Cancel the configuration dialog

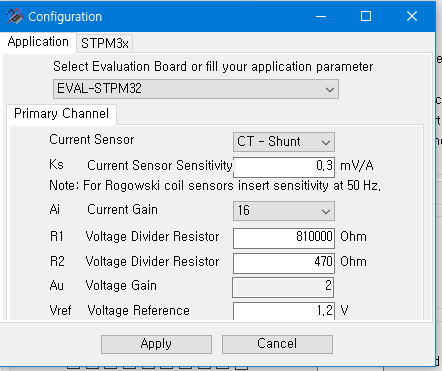(277, 344)
